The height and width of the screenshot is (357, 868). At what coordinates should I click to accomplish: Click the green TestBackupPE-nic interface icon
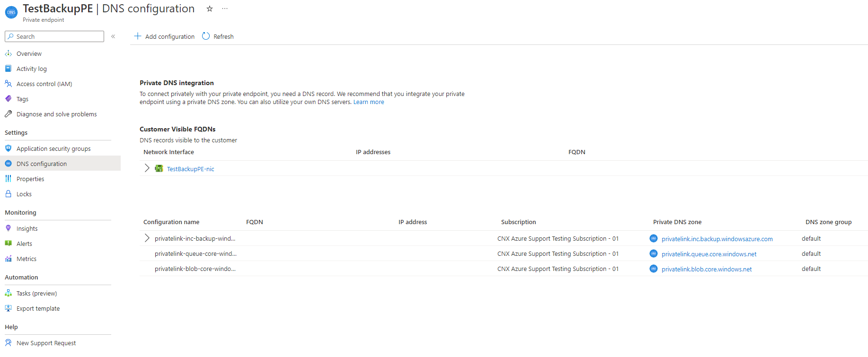coord(159,168)
